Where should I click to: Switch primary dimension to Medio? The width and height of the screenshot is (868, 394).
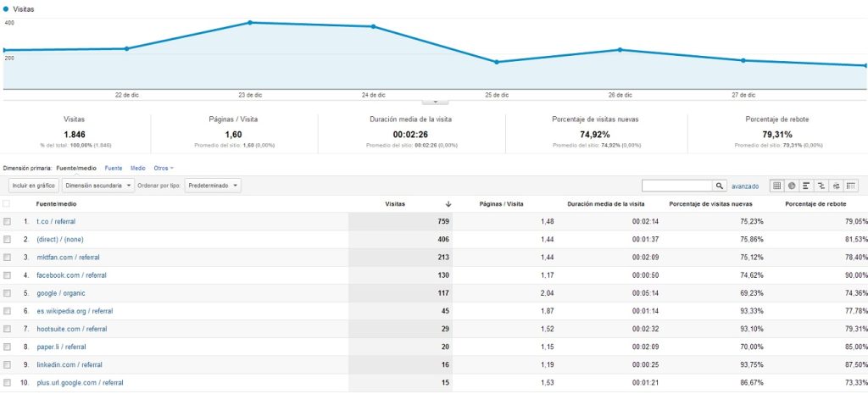pyautogui.click(x=138, y=169)
